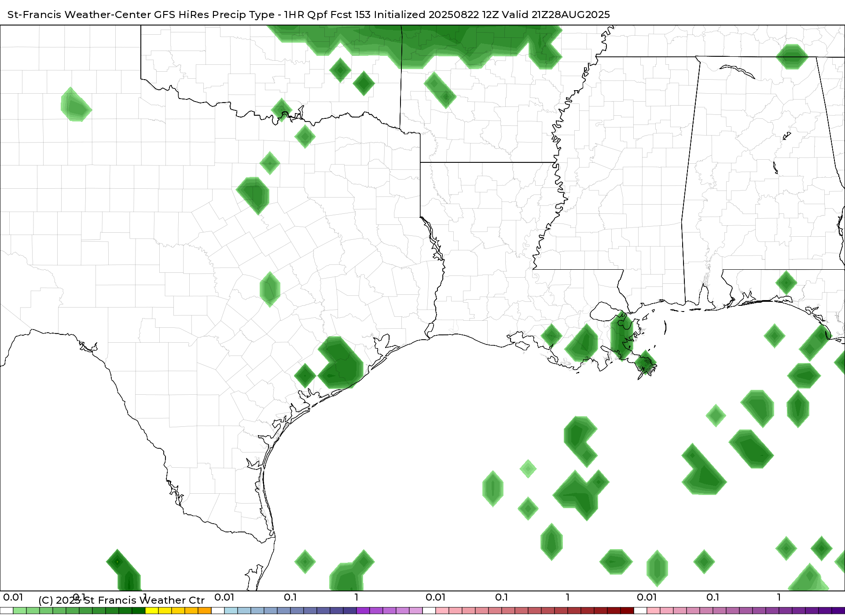Click the '(C) 2025 St Francis Weather Ctr' copyright

point(121,600)
